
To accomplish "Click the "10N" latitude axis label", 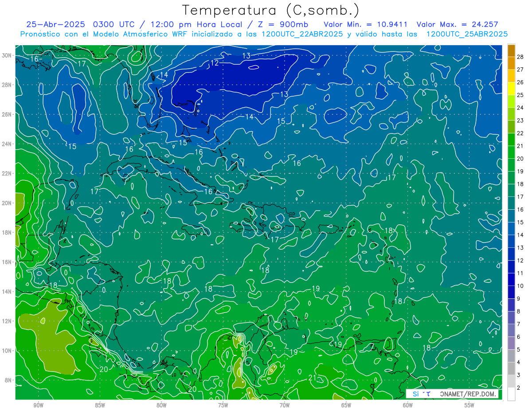I will tap(7, 351).
